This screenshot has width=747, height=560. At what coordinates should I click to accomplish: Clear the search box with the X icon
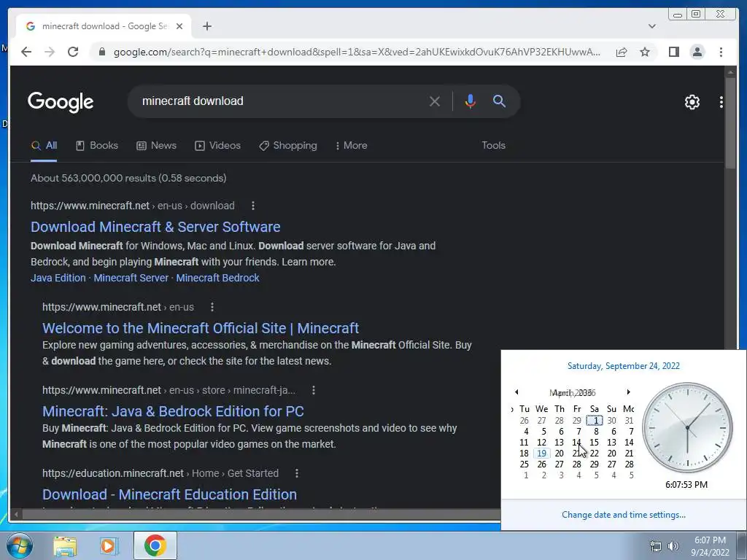pos(435,101)
